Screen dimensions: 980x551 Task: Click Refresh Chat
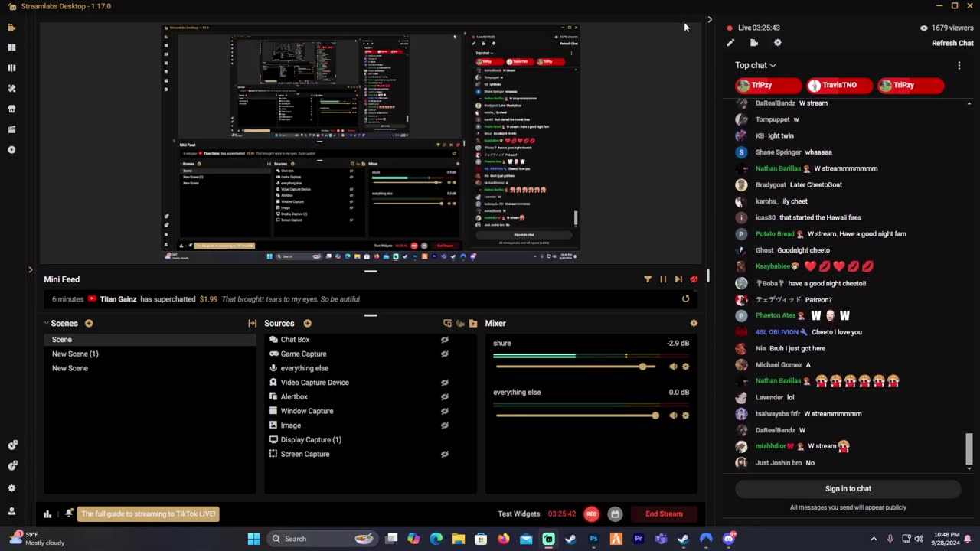[x=952, y=44]
